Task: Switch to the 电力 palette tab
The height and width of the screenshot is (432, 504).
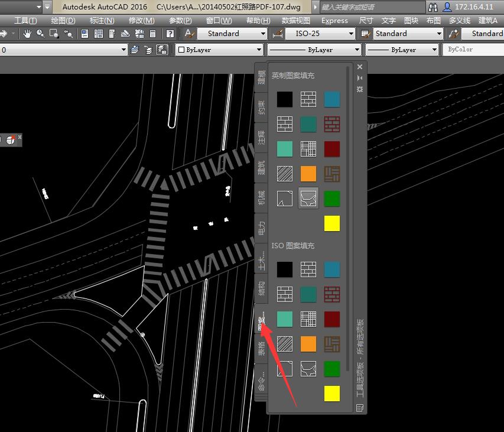Action: click(x=261, y=228)
